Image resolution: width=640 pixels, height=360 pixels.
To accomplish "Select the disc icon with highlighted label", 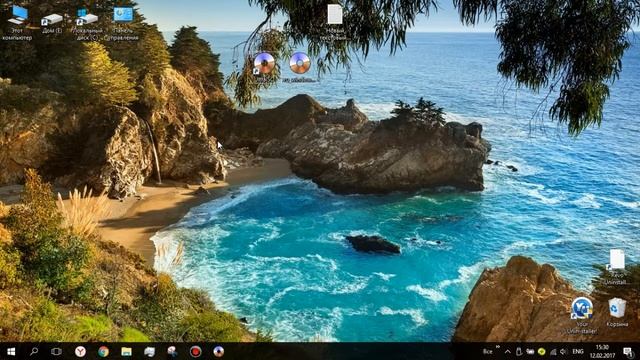I will (300, 67).
